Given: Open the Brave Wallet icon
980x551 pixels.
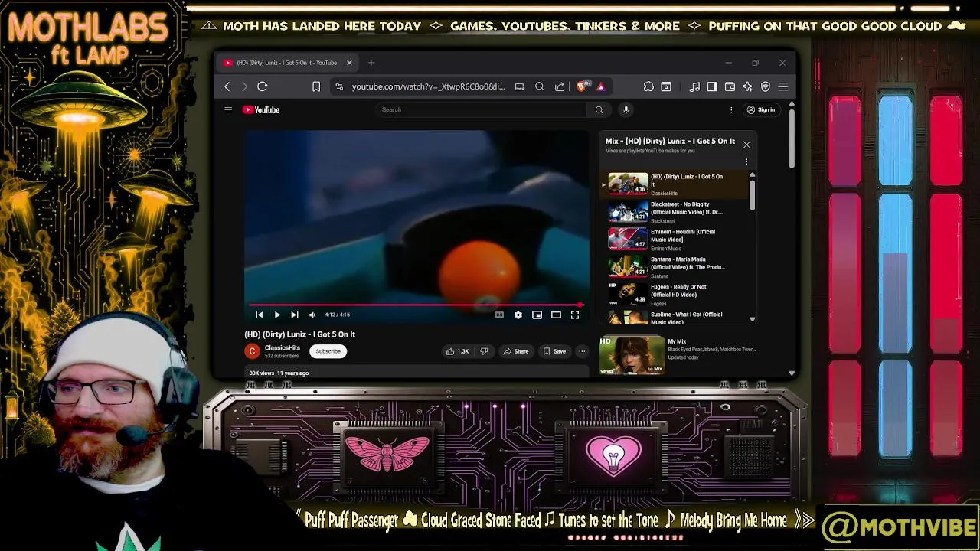Looking at the screenshot, I should 730,86.
